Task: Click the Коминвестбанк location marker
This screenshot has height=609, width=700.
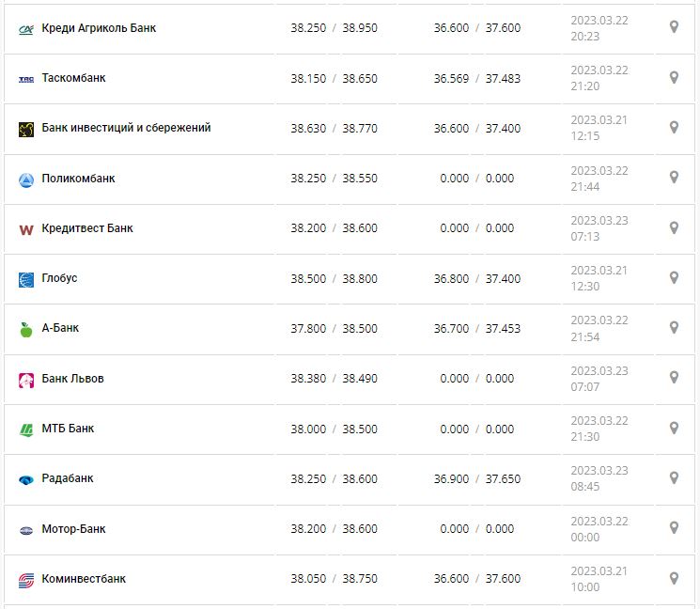Action: 674,578
